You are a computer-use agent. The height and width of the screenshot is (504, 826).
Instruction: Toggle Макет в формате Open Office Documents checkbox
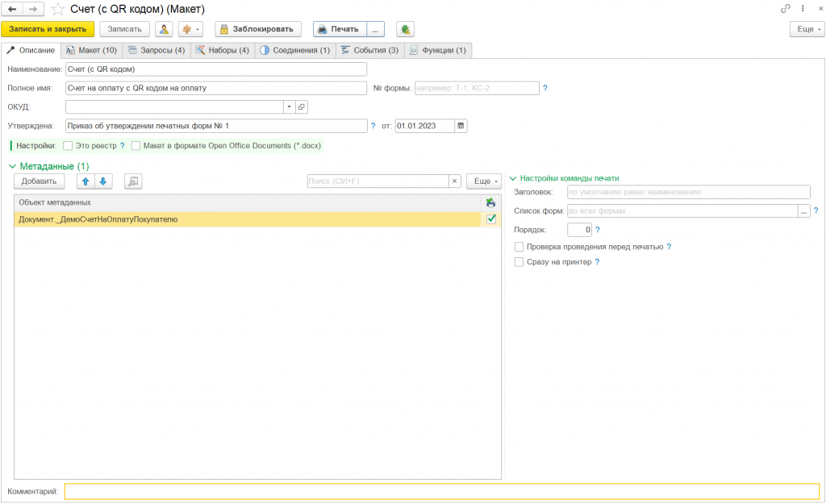coord(136,146)
